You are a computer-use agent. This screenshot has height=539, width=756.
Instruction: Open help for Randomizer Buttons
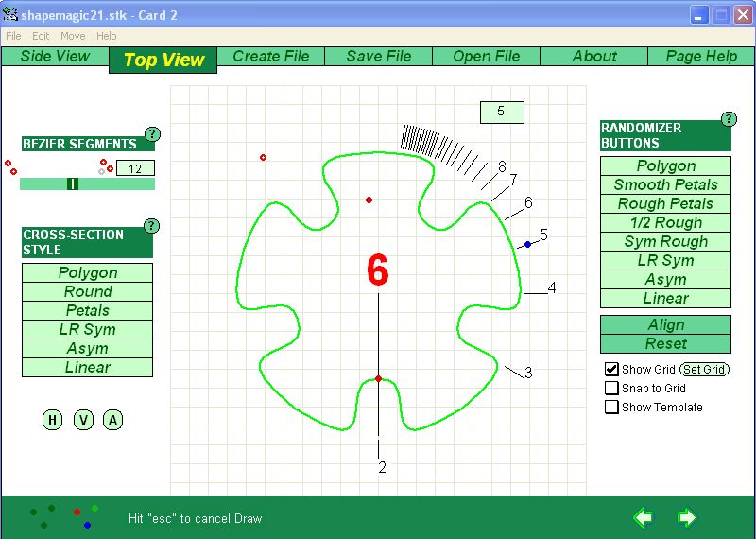pyautogui.click(x=729, y=119)
